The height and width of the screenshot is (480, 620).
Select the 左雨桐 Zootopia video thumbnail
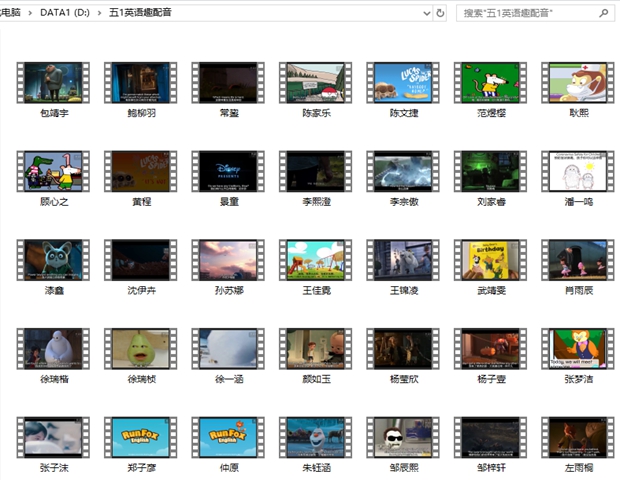(578, 437)
